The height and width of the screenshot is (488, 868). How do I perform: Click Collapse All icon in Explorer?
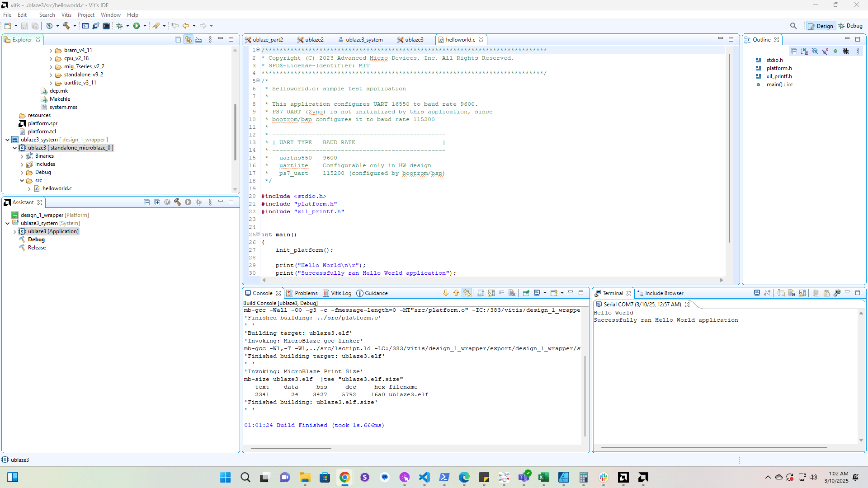point(178,40)
